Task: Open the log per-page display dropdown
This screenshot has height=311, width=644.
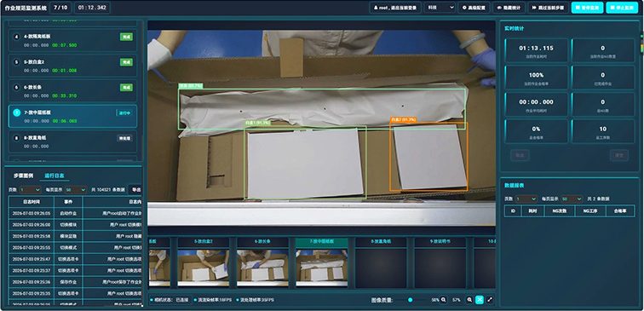Action: coord(77,190)
